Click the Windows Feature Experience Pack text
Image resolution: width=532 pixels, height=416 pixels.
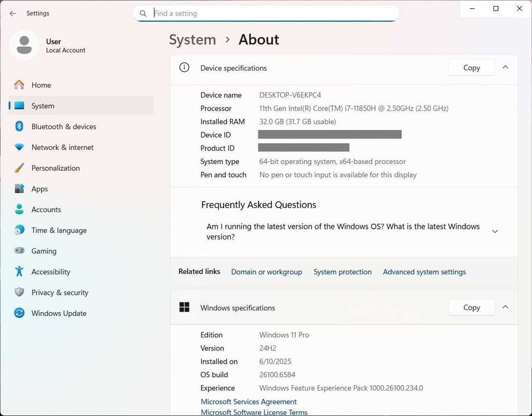[x=341, y=388]
